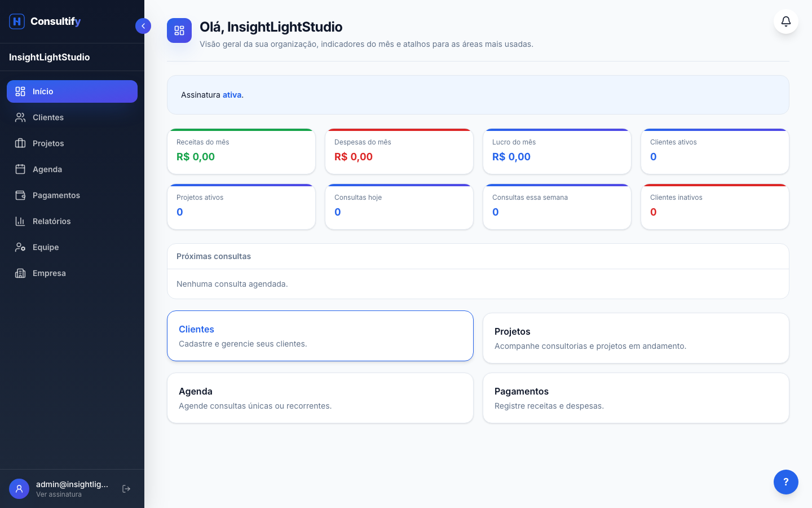Select the Clientes inativos stat card
This screenshot has height=508, width=812.
click(715, 207)
